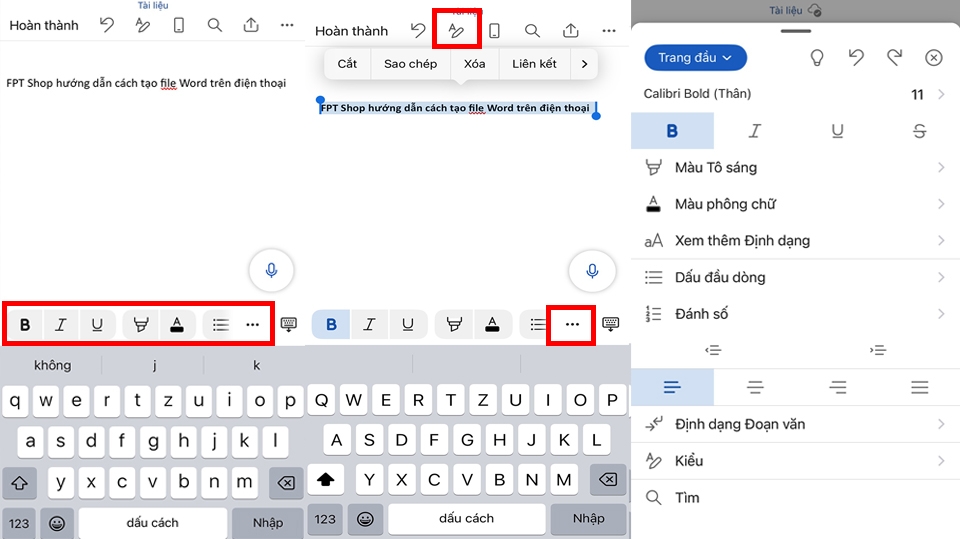Choose Xóa in the selection context menu
This screenshot has height=539, width=960.
[474, 64]
